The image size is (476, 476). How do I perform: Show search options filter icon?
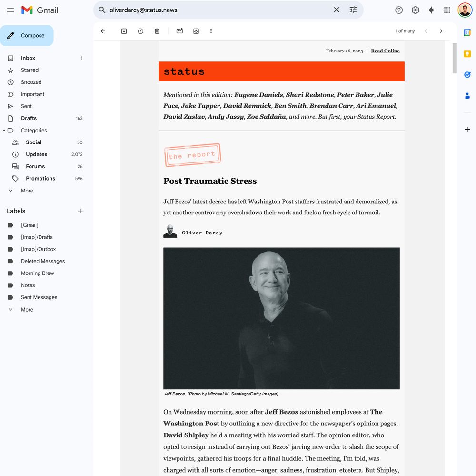click(x=353, y=10)
